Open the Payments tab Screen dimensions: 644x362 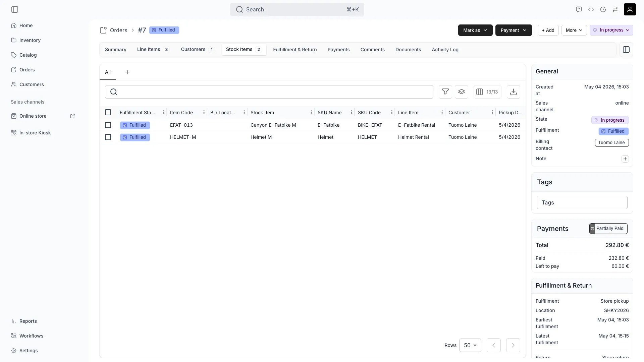338,50
